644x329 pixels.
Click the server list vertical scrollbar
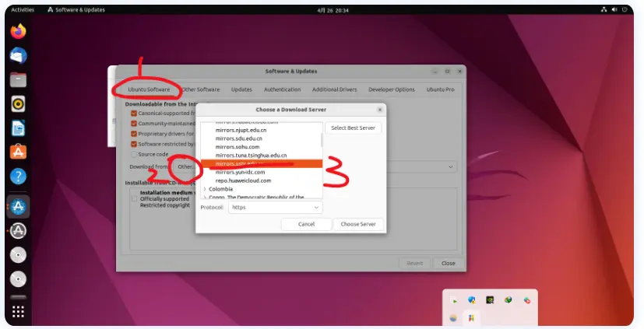point(322,139)
